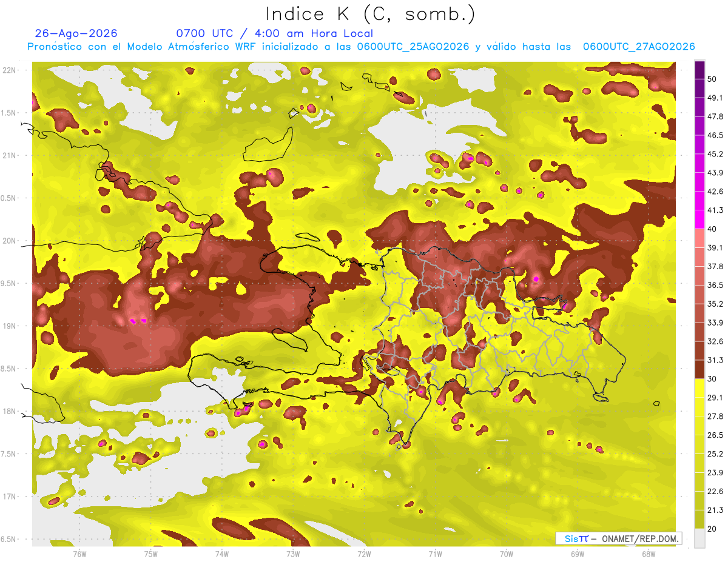This screenshot has height=562, width=728.
Task: Click the legend value "50"
Action: point(713,79)
